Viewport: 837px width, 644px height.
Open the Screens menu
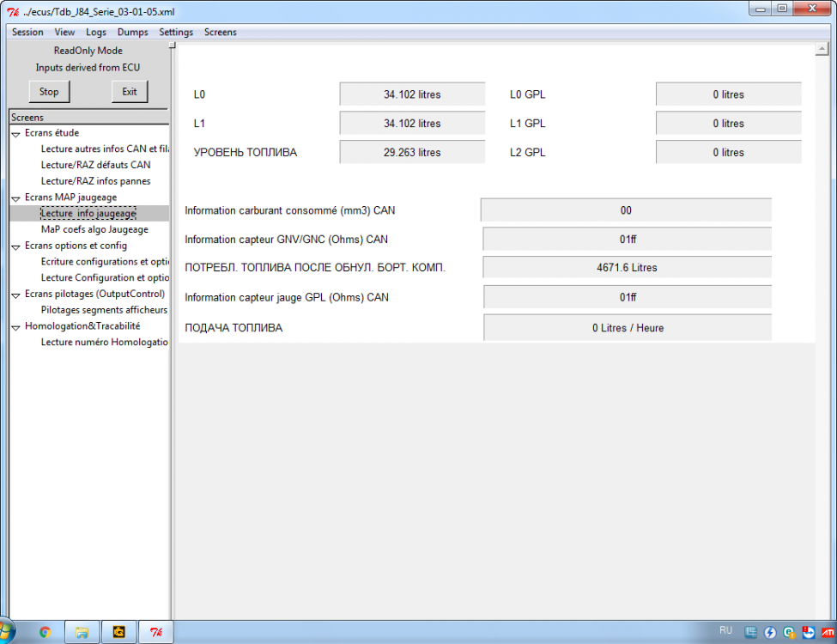[221, 32]
